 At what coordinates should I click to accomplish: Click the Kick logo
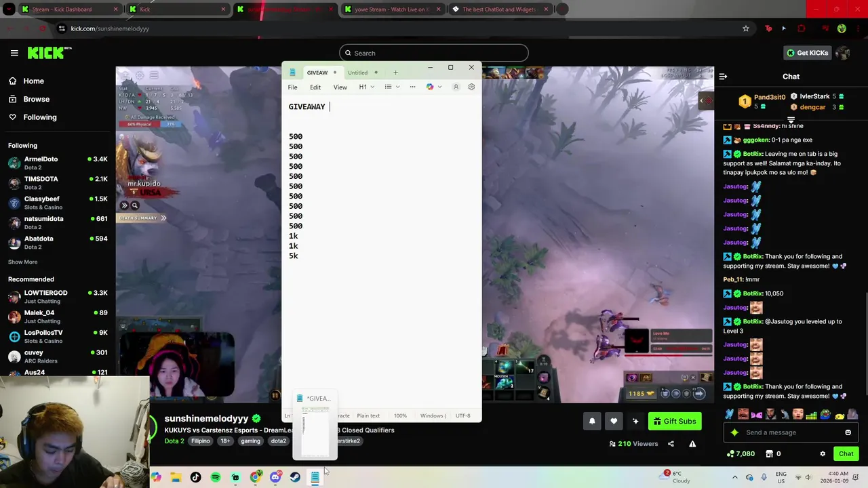coord(50,53)
